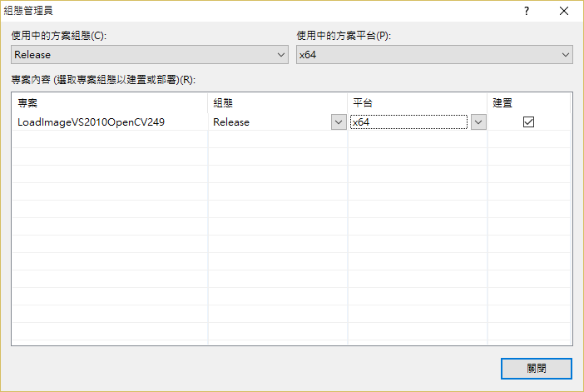Click the help question mark icon
The height and width of the screenshot is (392, 584).
[x=527, y=11]
